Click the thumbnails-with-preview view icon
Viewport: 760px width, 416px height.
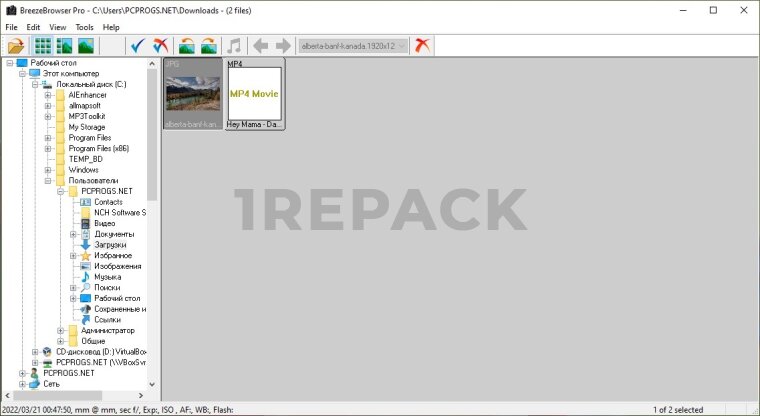[x=65, y=46]
